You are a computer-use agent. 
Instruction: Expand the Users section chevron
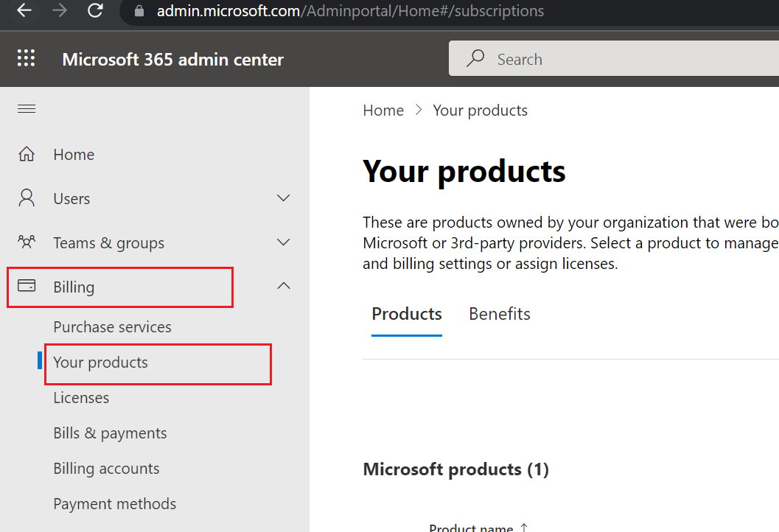283,198
